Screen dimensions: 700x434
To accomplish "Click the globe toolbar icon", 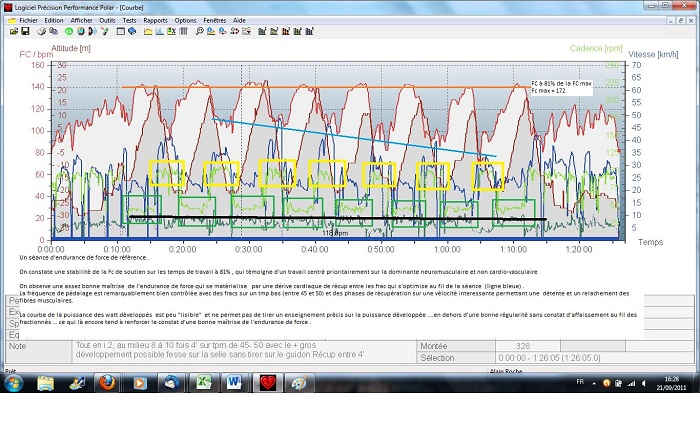I will tap(81, 31).
